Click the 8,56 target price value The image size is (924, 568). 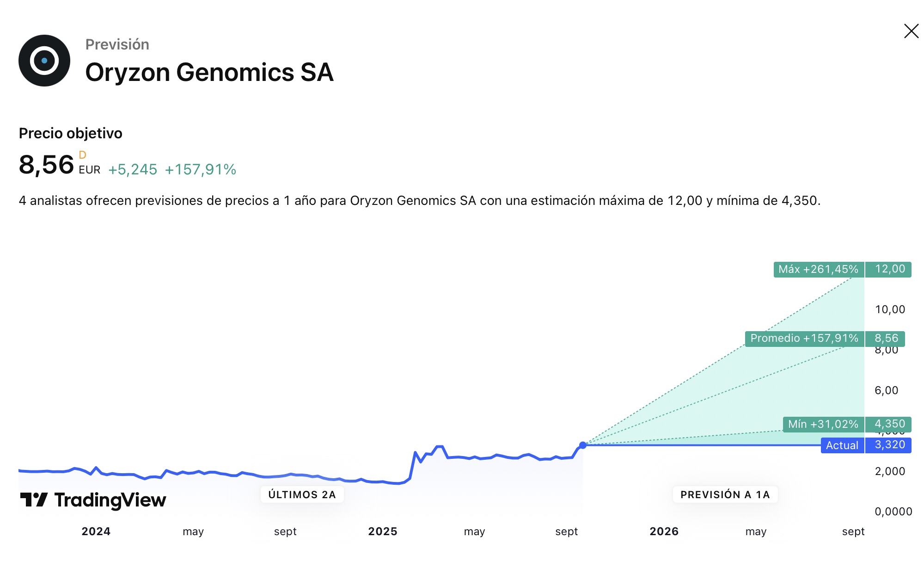tap(46, 165)
